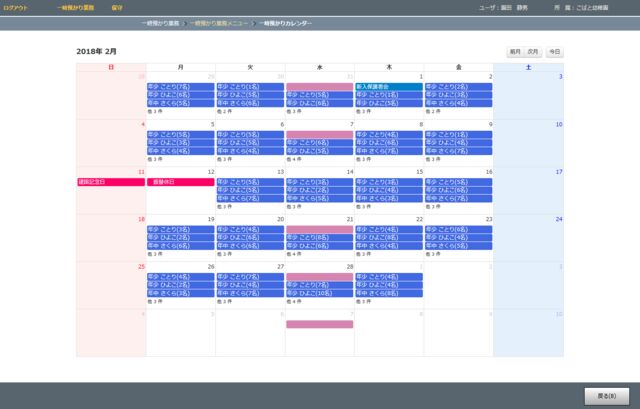The image size is (640, 409).
Task: Show more events link on February 9
Action: [433, 159]
